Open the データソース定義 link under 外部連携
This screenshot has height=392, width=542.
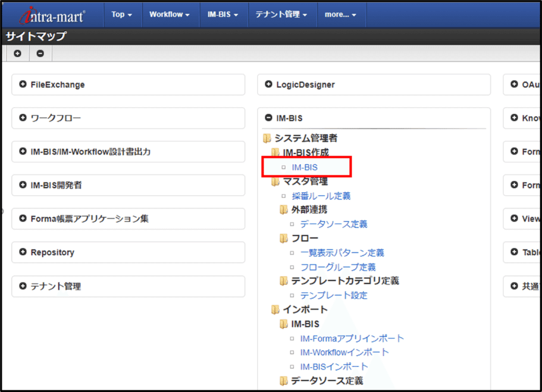pyautogui.click(x=334, y=224)
